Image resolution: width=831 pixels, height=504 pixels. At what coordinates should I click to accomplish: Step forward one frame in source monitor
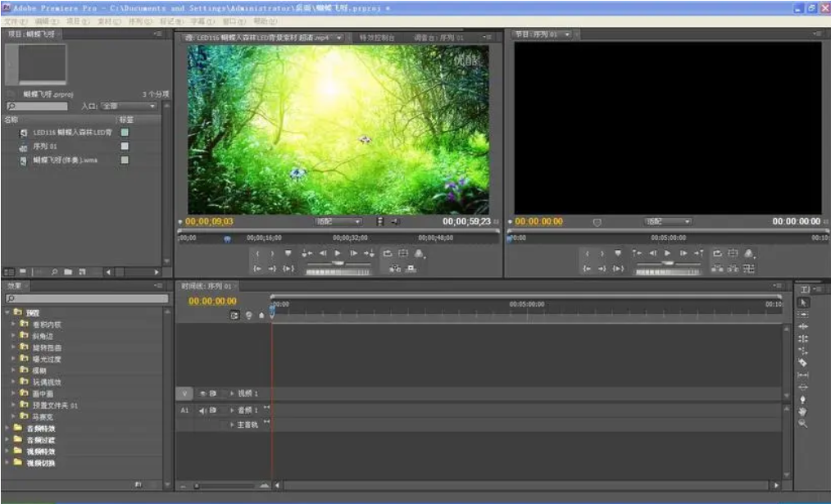coord(353,254)
